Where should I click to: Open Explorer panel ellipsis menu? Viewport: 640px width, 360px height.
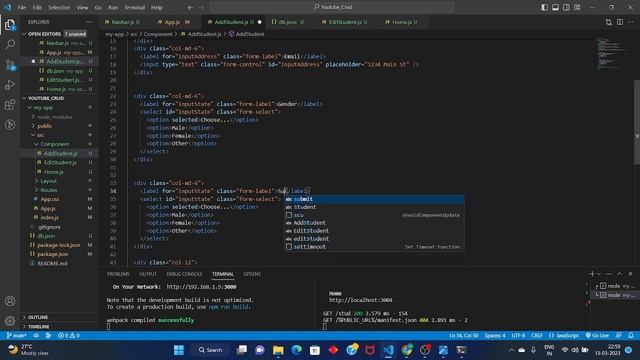tap(89, 22)
